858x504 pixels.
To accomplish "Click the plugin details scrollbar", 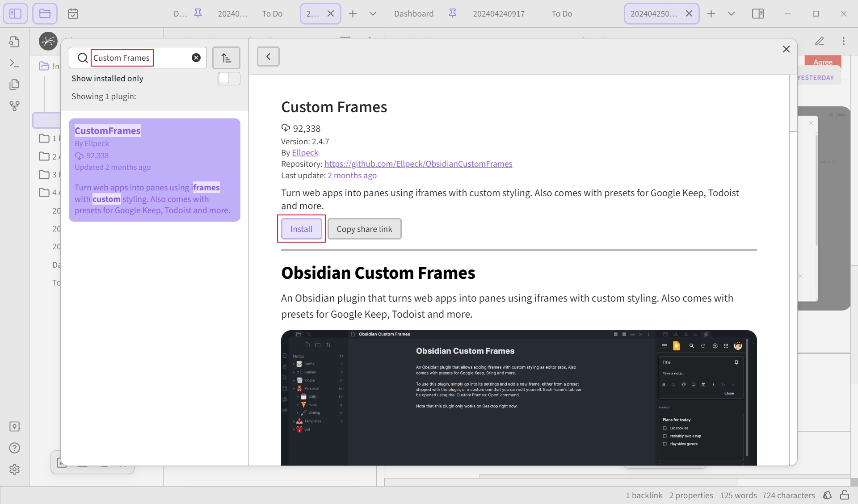I will pyautogui.click(x=793, y=103).
